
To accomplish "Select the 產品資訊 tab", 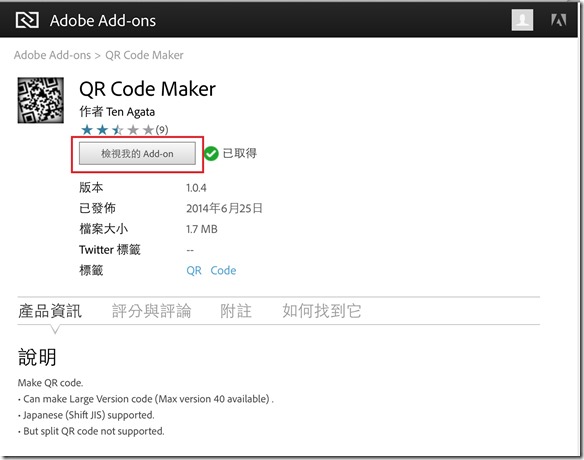I will tap(50, 311).
